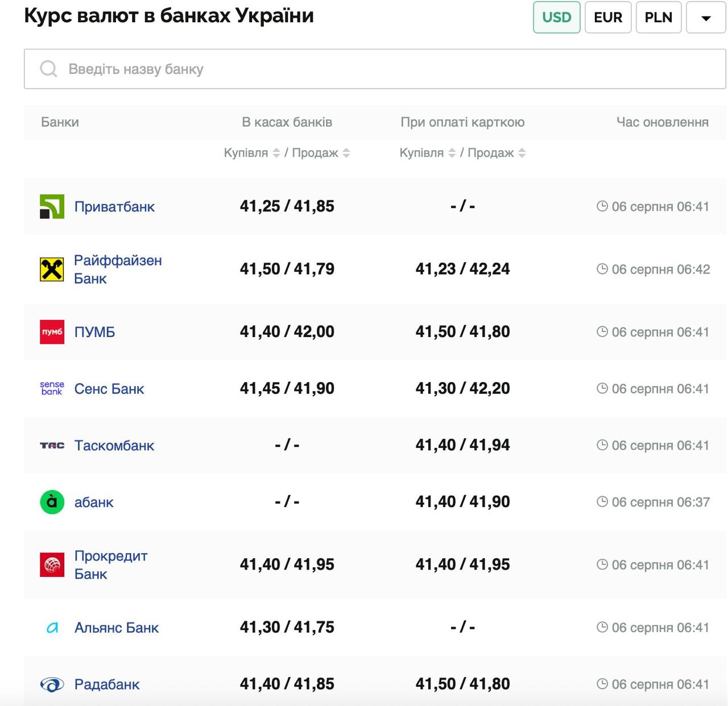Click the Таскомбанк TAC logo
This screenshot has width=728, height=706.
coord(52,446)
